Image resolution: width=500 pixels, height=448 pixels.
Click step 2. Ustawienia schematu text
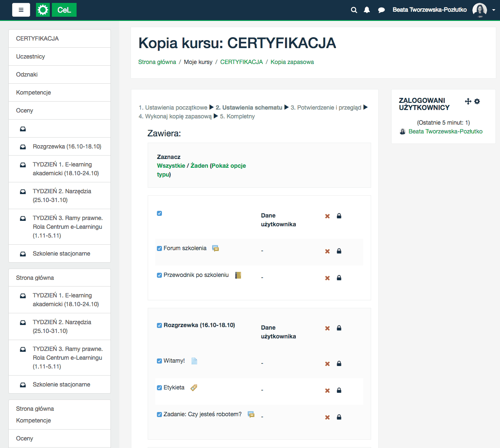pyautogui.click(x=249, y=108)
